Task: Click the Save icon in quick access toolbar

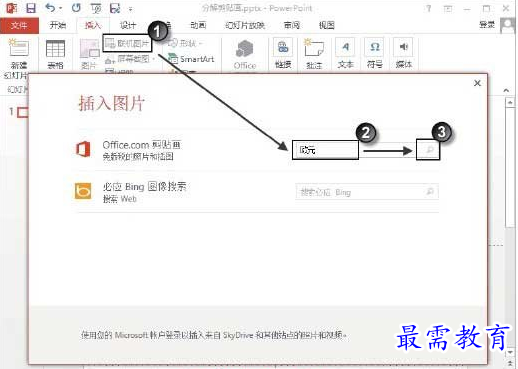Action: click(31, 8)
